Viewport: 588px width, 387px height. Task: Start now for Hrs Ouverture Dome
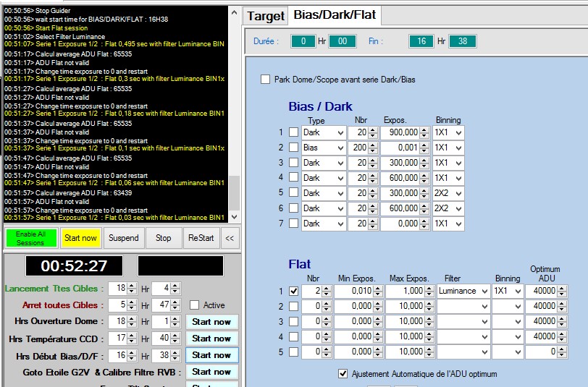211,322
